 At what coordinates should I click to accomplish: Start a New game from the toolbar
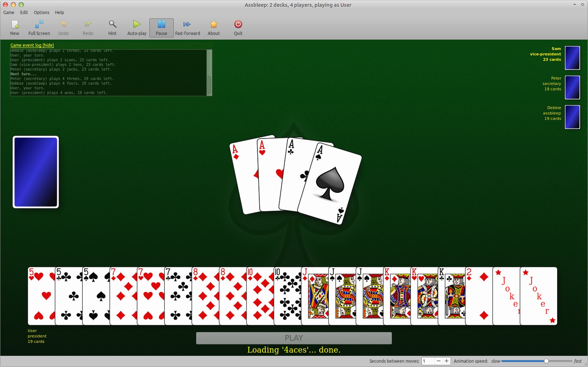tap(15, 28)
